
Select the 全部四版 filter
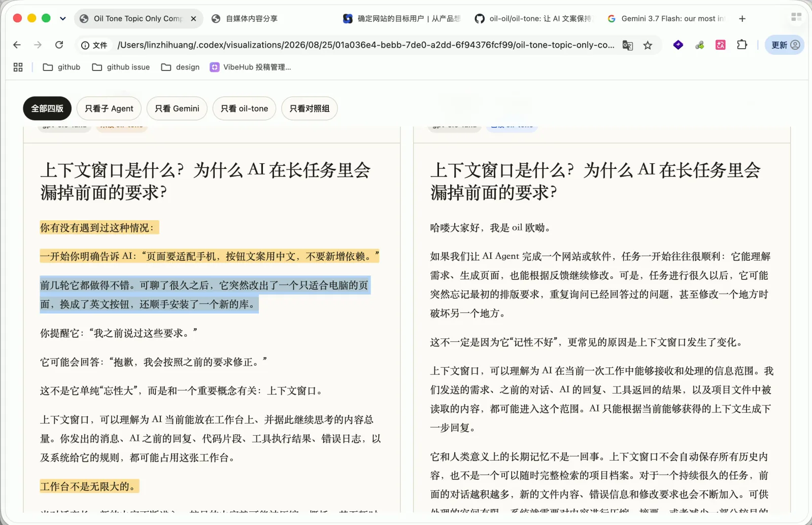tap(47, 109)
